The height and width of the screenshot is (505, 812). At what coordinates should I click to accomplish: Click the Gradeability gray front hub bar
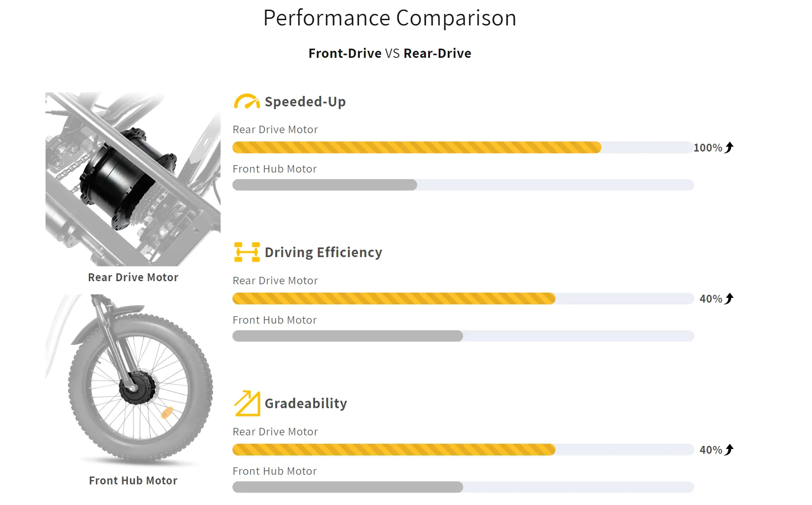point(348,487)
